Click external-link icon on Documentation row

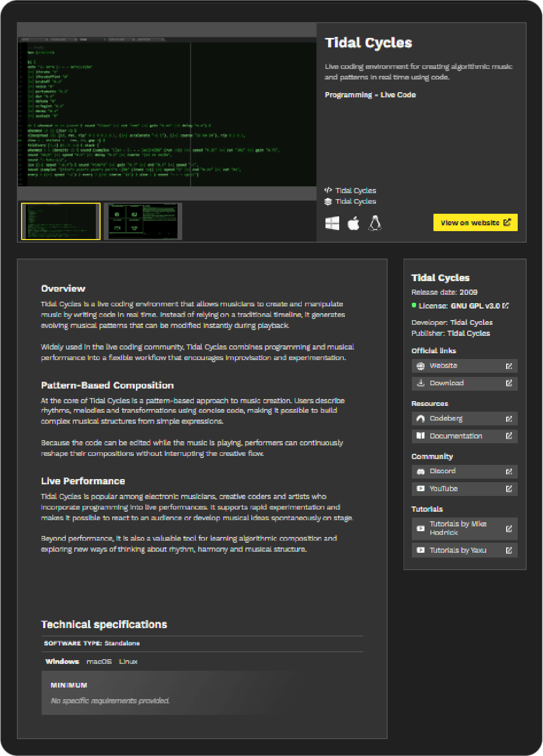509,436
